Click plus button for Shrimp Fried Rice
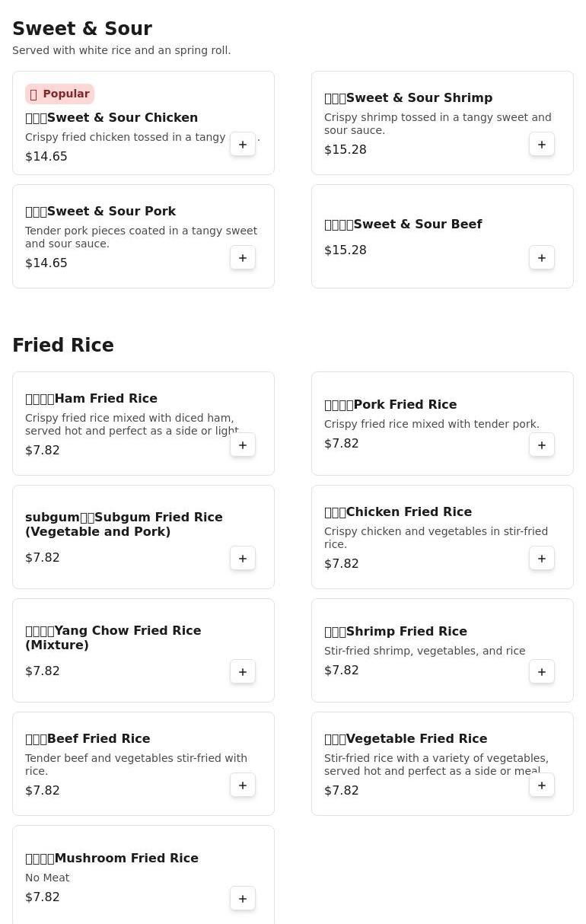This screenshot has height=924, width=586. pyautogui.click(x=542, y=672)
